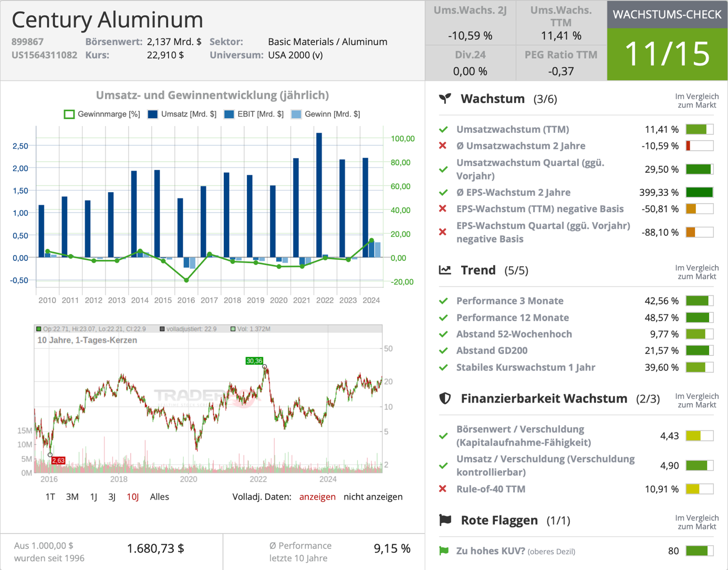Toggle Gewinn [Mrd. $] legend entry
This screenshot has height=570, width=728.
point(326,114)
